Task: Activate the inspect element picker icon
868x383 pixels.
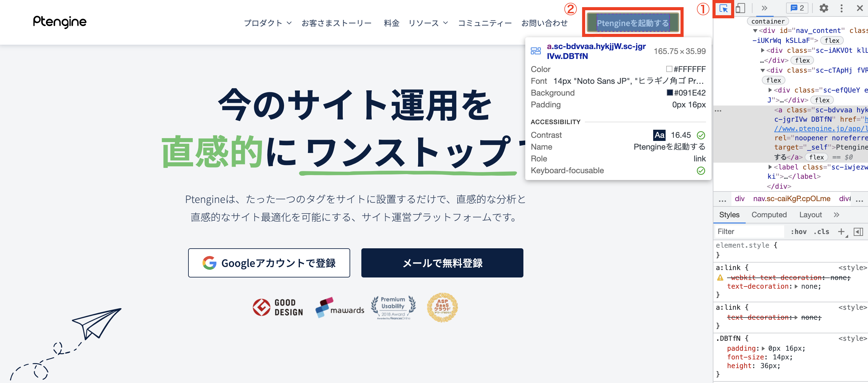Action: [723, 8]
